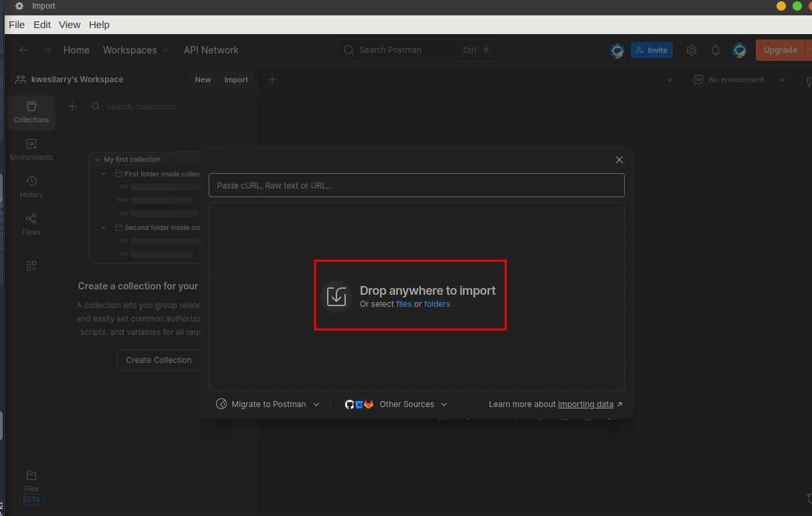This screenshot has width=812, height=516.
Task: Import from Bitbucket using its icon
Action: click(359, 404)
